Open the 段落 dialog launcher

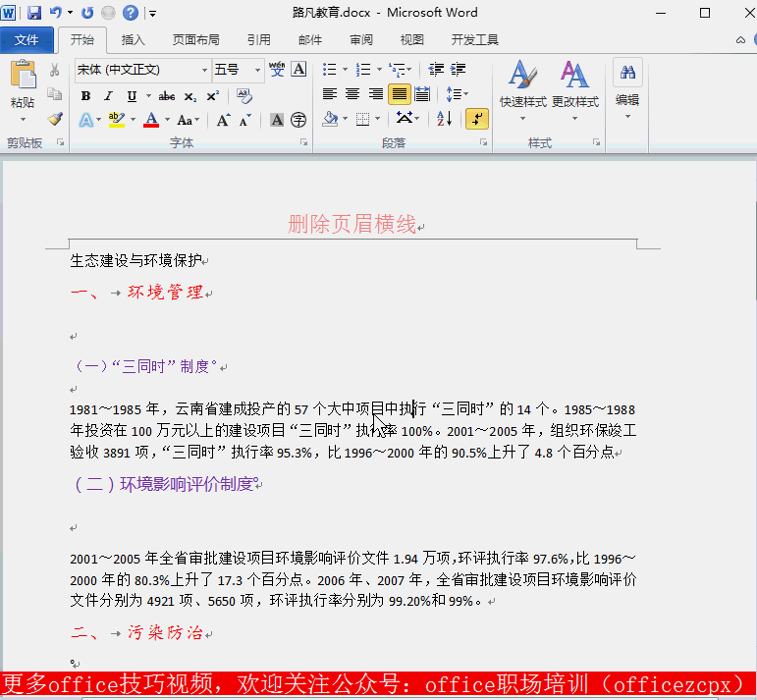(483, 142)
